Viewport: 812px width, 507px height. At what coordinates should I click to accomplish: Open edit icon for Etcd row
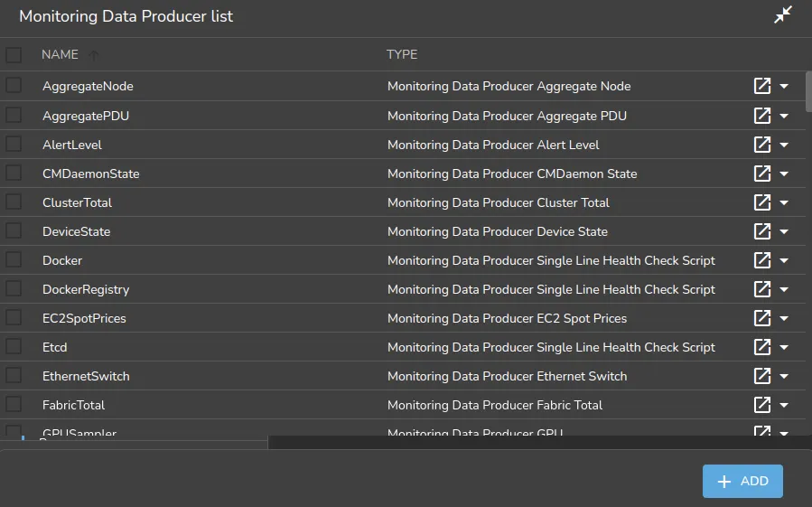[762, 347]
